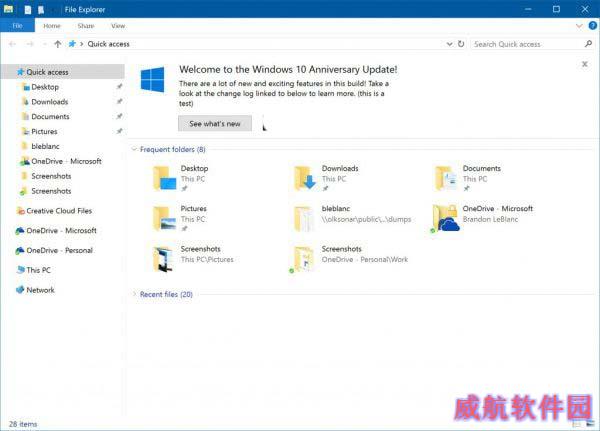Open the Share ribbon tab
600x431 pixels.
tap(86, 26)
